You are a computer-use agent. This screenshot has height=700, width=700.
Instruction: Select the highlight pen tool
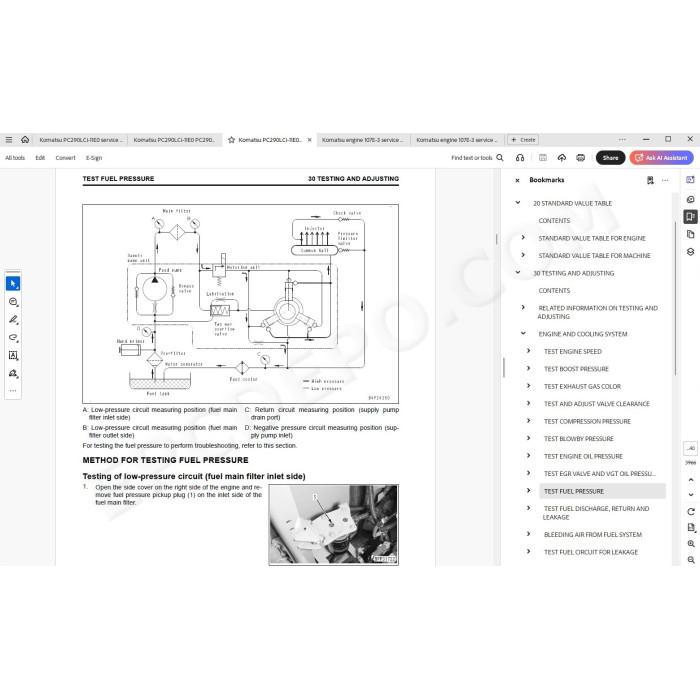click(x=13, y=320)
